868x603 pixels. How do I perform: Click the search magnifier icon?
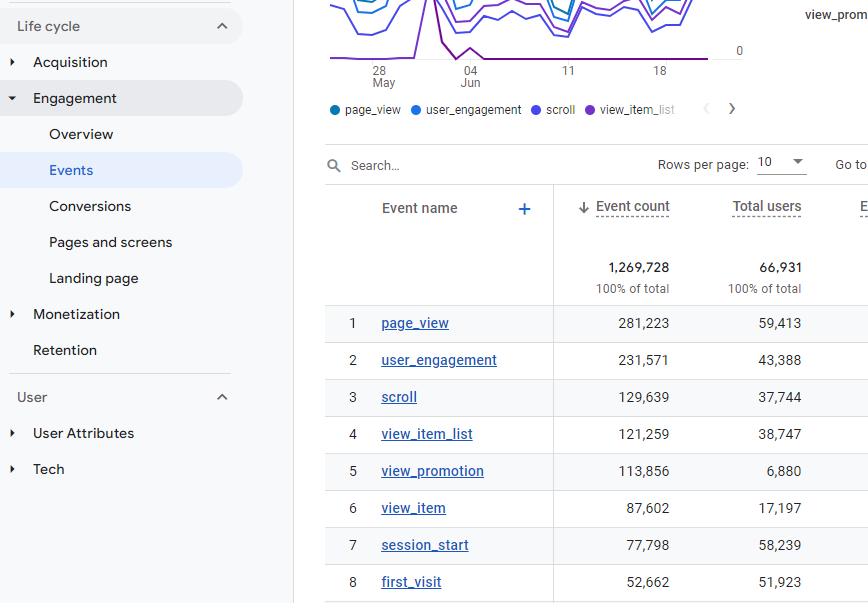[334, 166]
